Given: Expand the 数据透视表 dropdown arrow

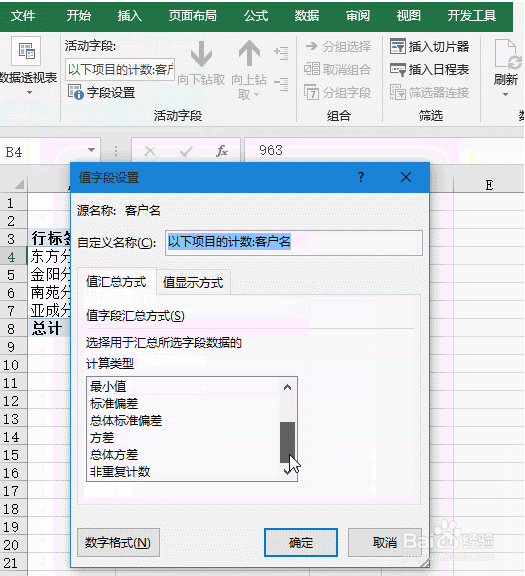Looking at the screenshot, I should pyautogui.click(x=29, y=93).
